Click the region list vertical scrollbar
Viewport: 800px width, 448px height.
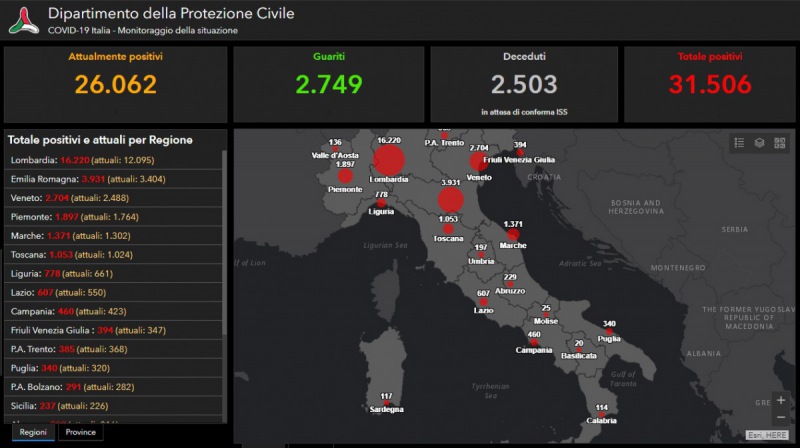coord(225,250)
